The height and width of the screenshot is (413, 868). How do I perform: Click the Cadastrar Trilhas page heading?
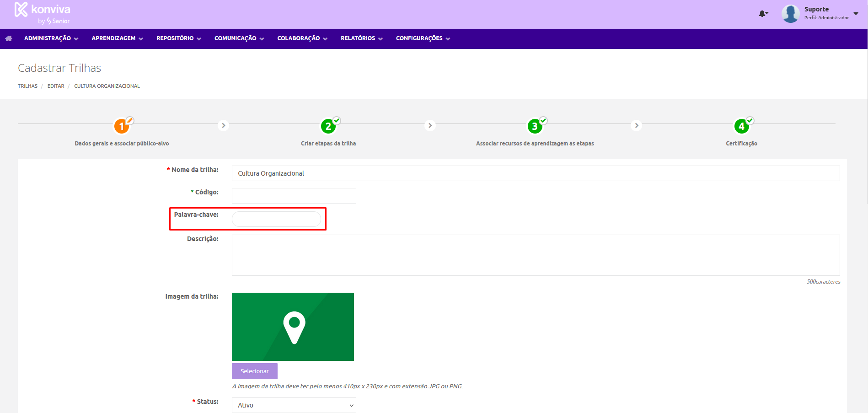(x=59, y=68)
